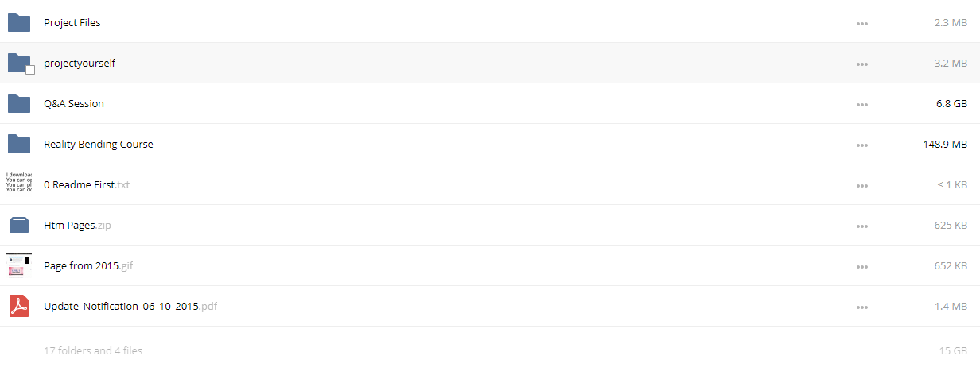Image resolution: width=980 pixels, height=379 pixels.
Task: Click the projectyourself folder icon
Action: (19, 63)
